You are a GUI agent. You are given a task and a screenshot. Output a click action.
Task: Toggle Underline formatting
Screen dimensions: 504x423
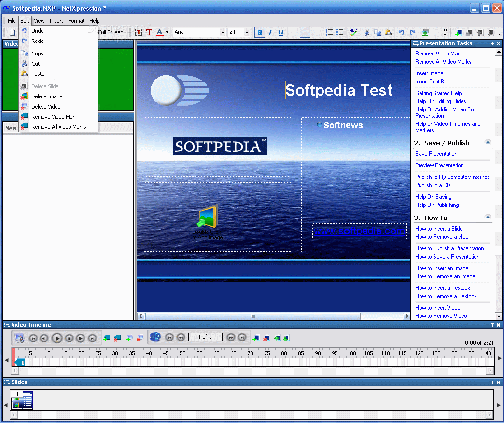tap(281, 32)
